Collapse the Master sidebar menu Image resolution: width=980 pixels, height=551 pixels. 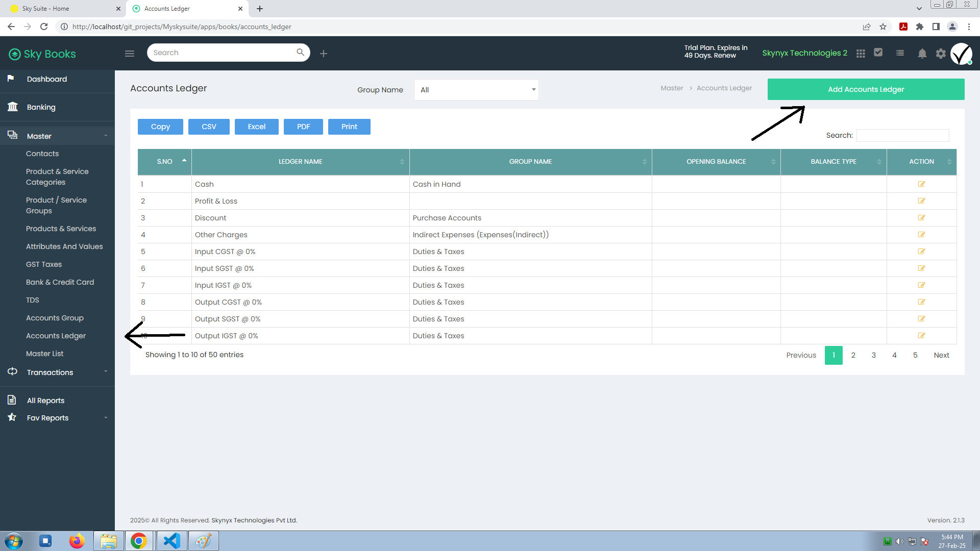pyautogui.click(x=57, y=136)
